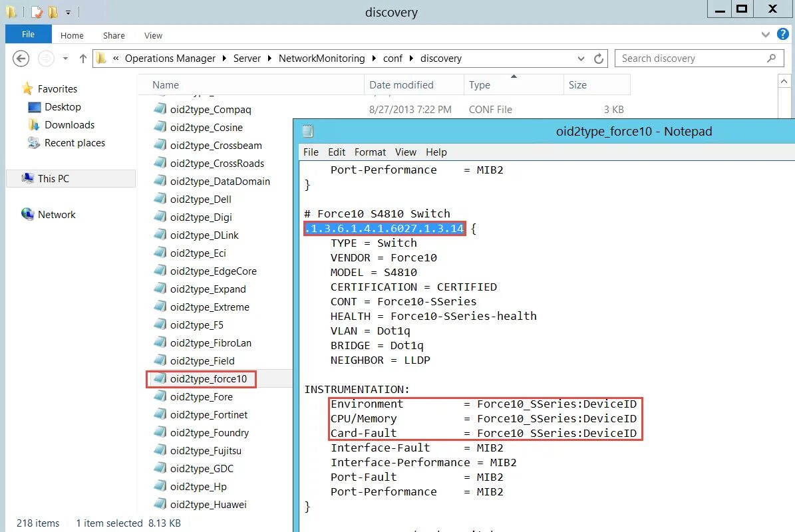Viewport: 795px width, 532px height.
Task: Go up one folder level
Action: pyautogui.click(x=82, y=59)
